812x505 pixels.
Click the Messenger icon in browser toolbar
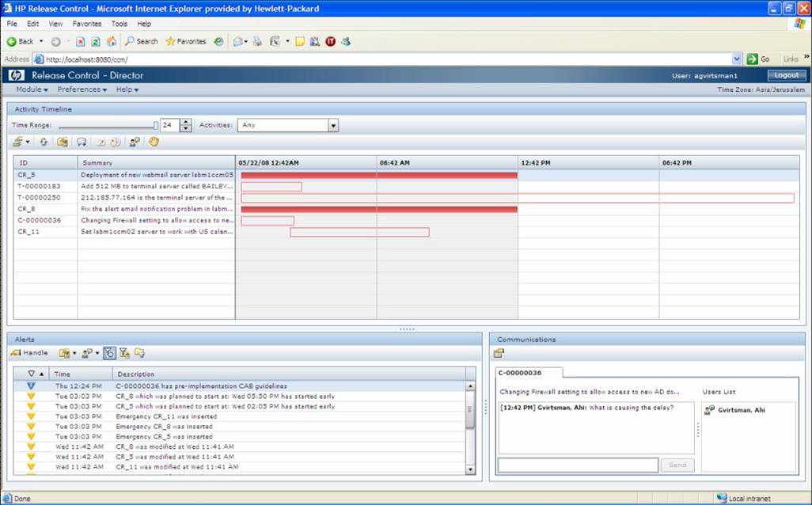(x=346, y=41)
